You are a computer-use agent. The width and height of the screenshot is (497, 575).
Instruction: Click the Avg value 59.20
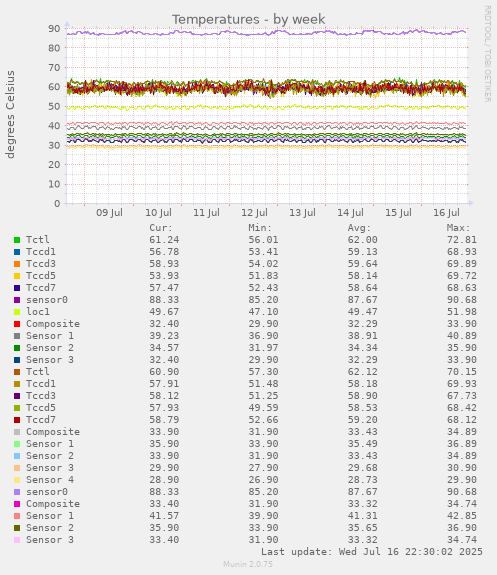(x=362, y=420)
